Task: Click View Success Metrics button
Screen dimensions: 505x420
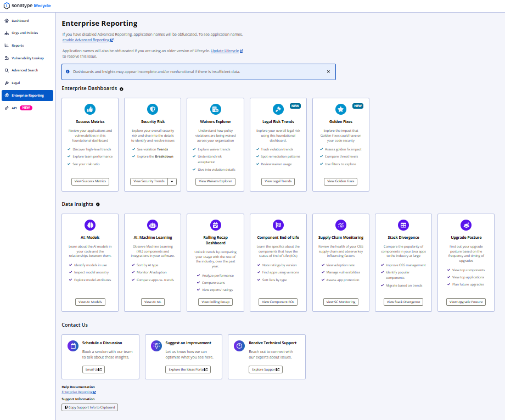Action: (x=90, y=182)
